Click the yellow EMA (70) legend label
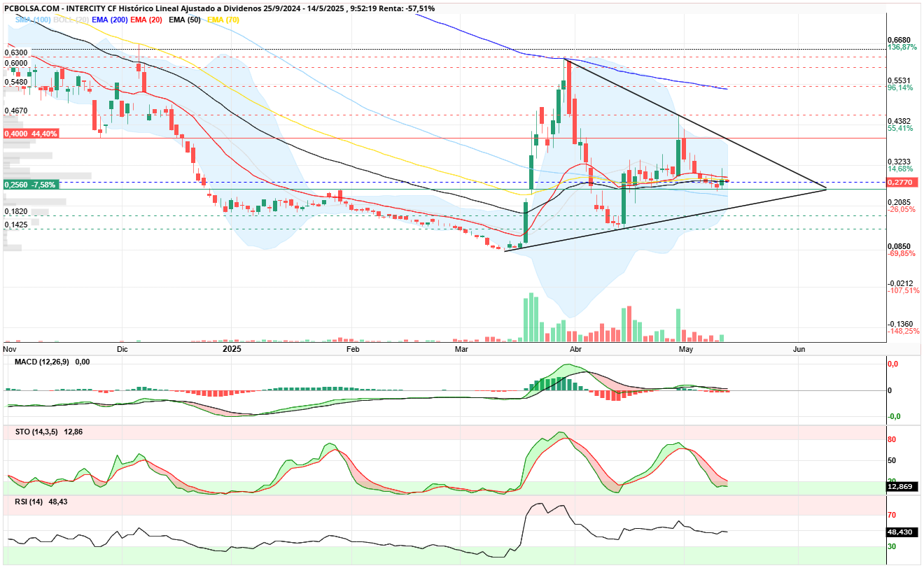The height and width of the screenshot is (568, 924). click(x=223, y=20)
